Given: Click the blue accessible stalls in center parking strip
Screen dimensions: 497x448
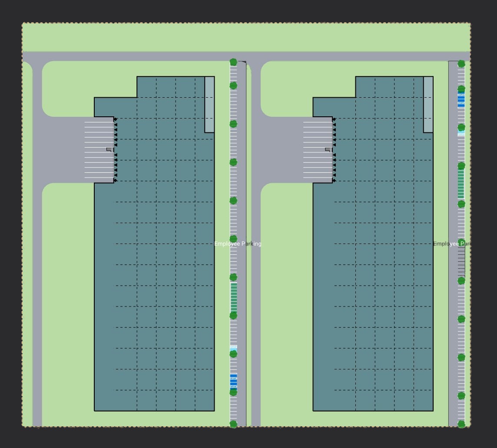Looking at the screenshot, I should [x=233, y=382].
